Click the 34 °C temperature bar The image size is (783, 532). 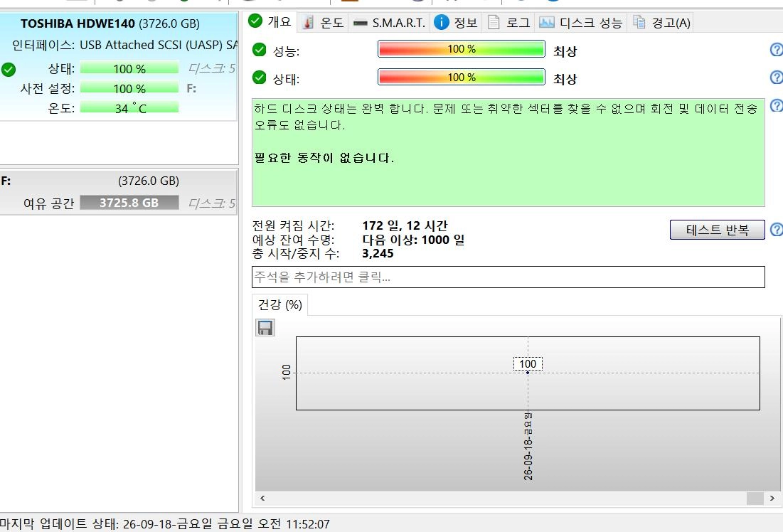129,108
